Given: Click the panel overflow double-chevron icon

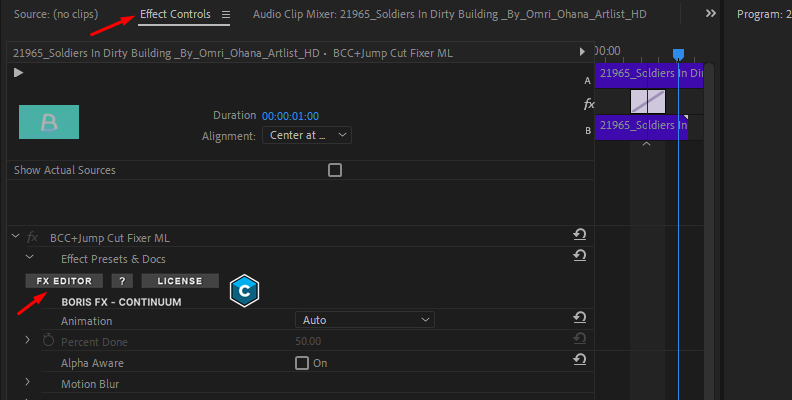Looking at the screenshot, I should click(711, 14).
